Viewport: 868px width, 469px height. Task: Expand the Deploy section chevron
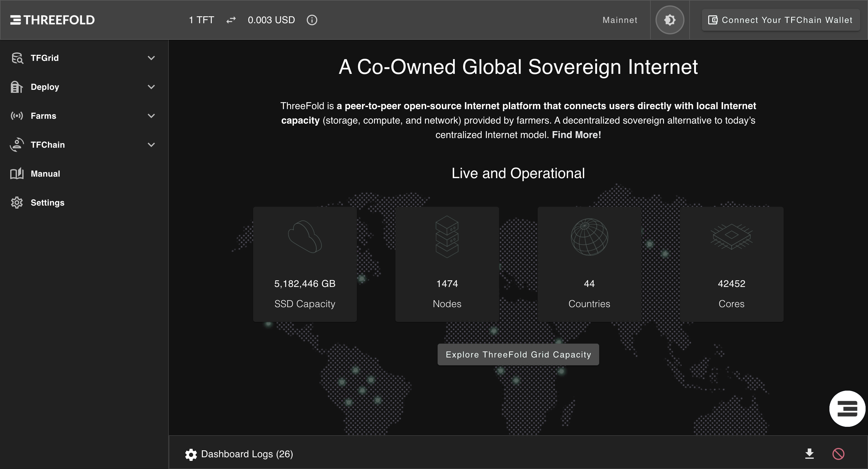coord(151,87)
